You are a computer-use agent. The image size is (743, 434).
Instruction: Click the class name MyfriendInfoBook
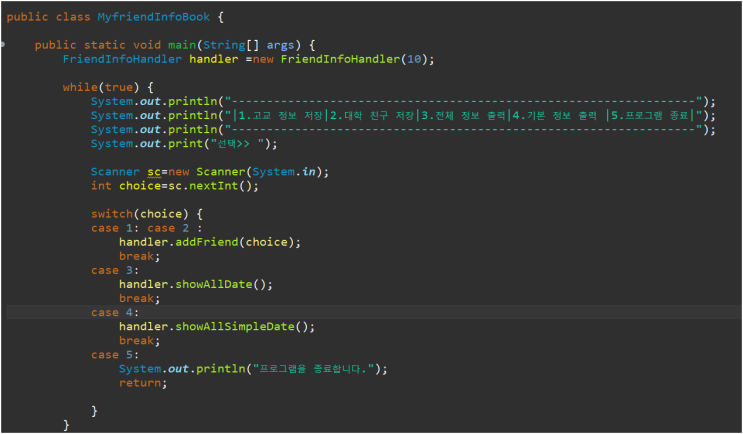click(x=154, y=17)
